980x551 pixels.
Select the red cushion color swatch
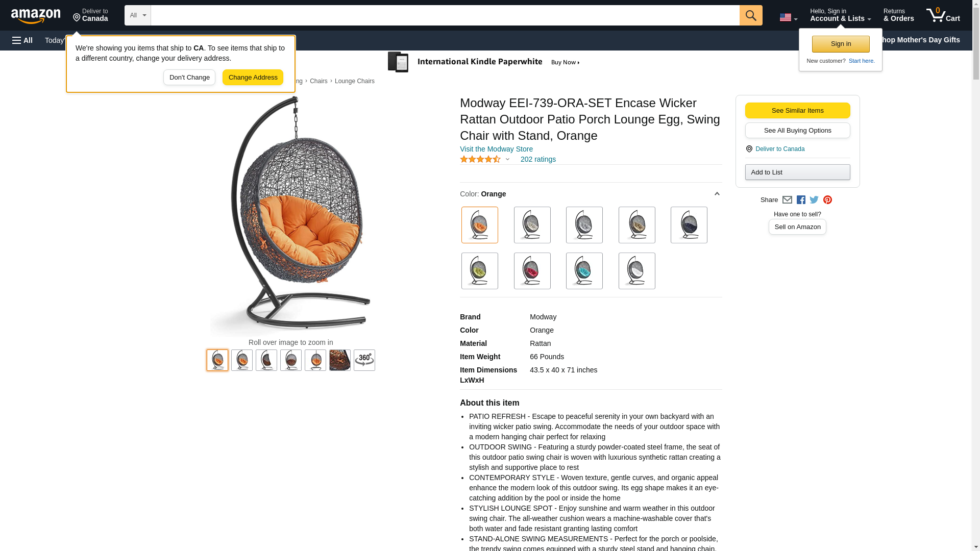(x=532, y=271)
